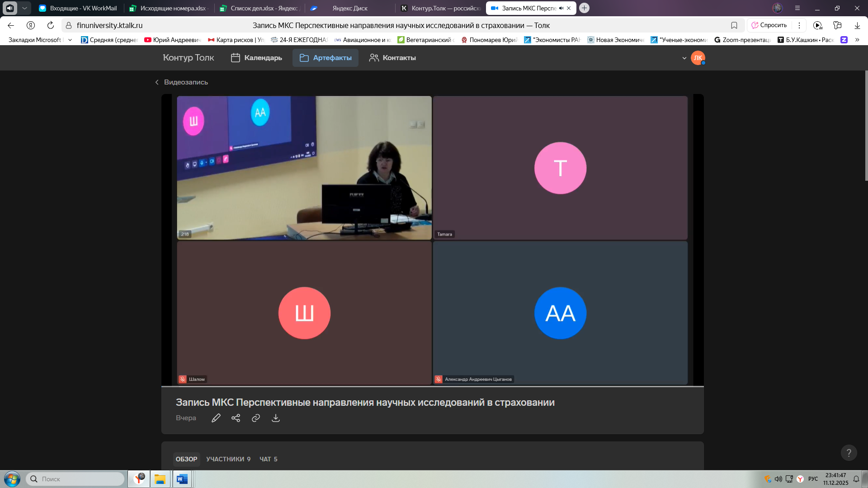The image size is (868, 488).
Task: Open the help question mark button
Action: point(849,453)
